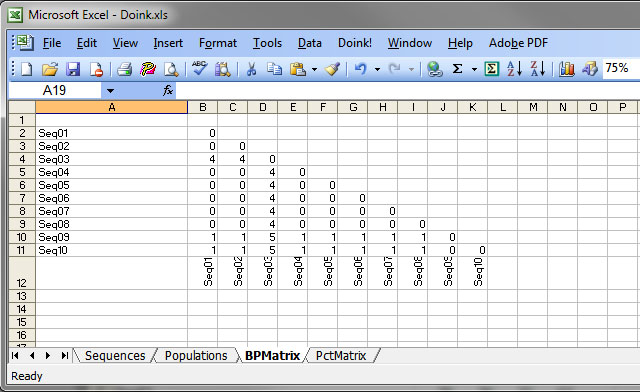
Task: Click the New blank workbook icon
Action: (27, 69)
